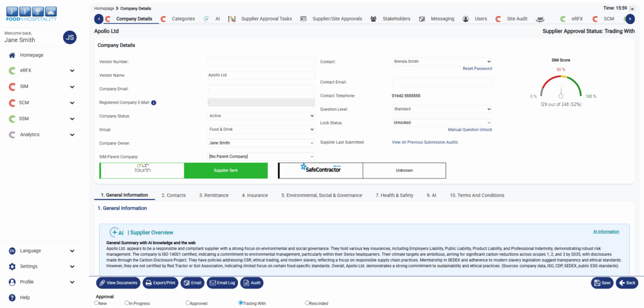Click the JS user avatar

tap(70, 37)
